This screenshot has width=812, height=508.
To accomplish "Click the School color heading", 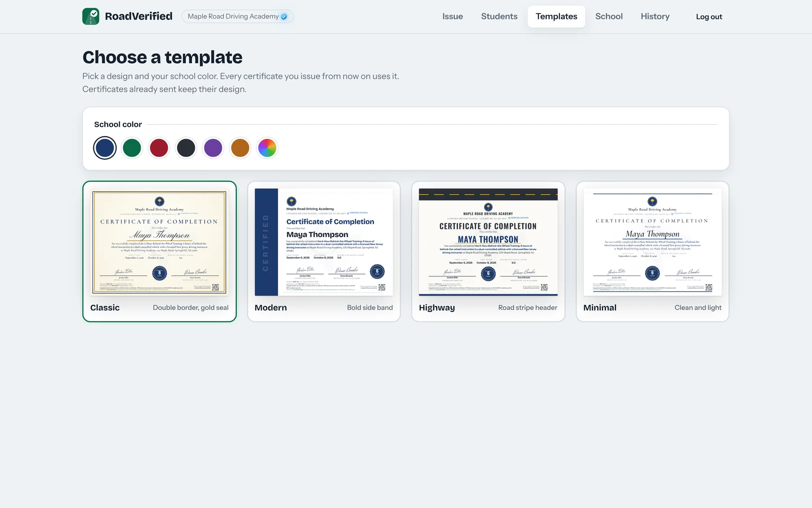I will coord(118,124).
